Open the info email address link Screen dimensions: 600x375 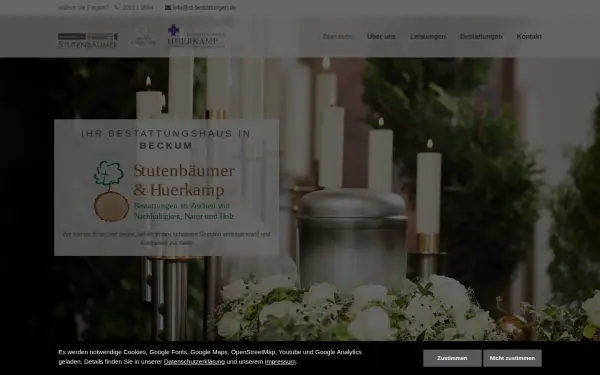click(x=204, y=8)
